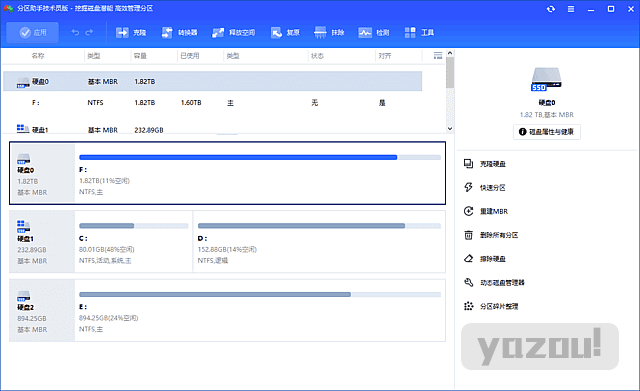Open the 克隆 (Clone) toolbar menu

tap(131, 33)
